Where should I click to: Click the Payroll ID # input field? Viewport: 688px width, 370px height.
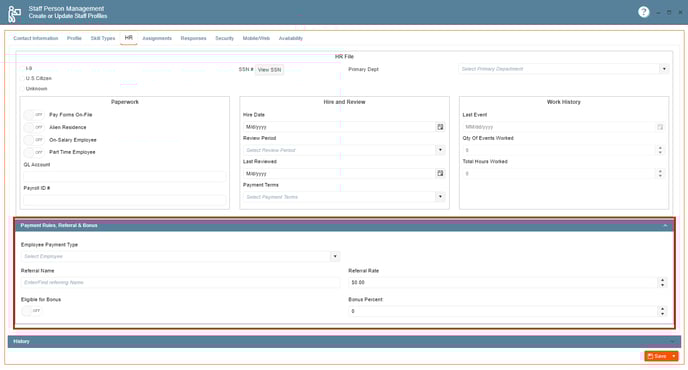125,200
